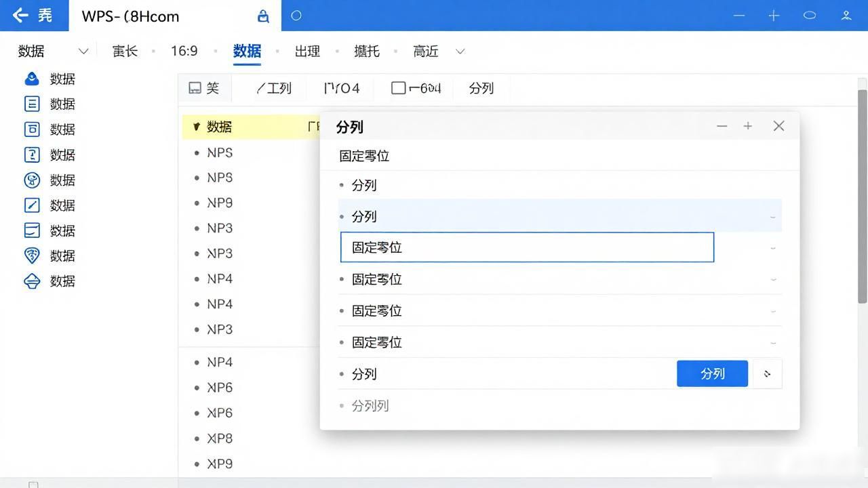This screenshot has width=868, height=488.
Task: Tick the checkbox in the toolbar next to 604
Action: click(x=399, y=88)
